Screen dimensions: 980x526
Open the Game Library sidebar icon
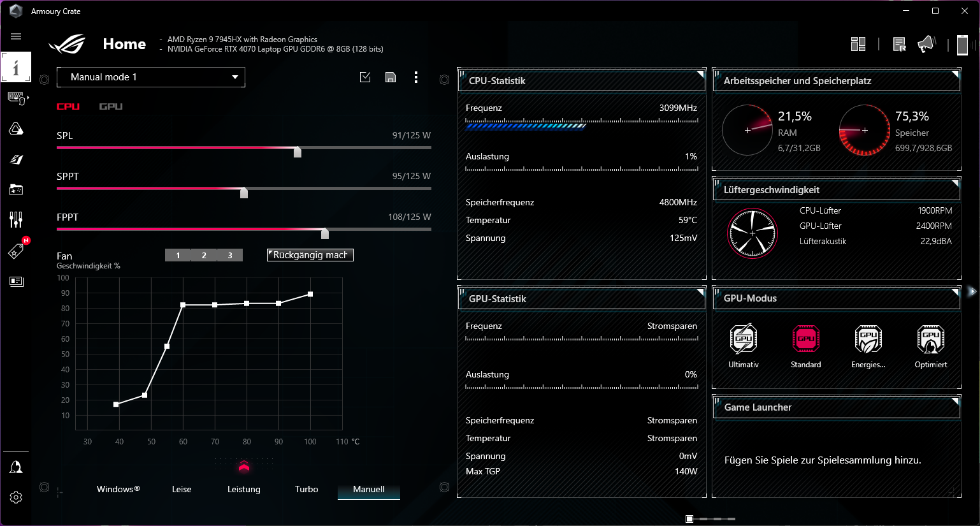click(x=16, y=189)
